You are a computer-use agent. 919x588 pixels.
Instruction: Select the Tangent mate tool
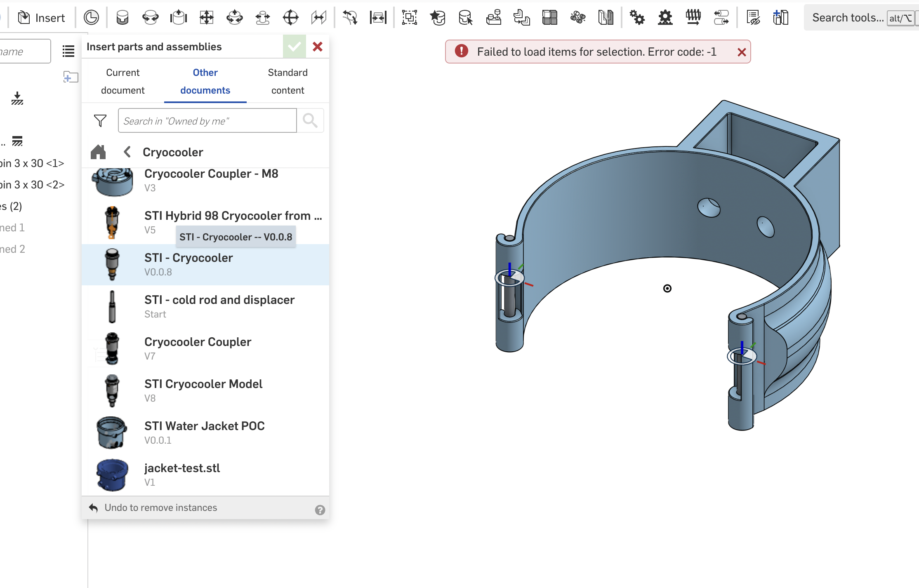[x=350, y=18]
